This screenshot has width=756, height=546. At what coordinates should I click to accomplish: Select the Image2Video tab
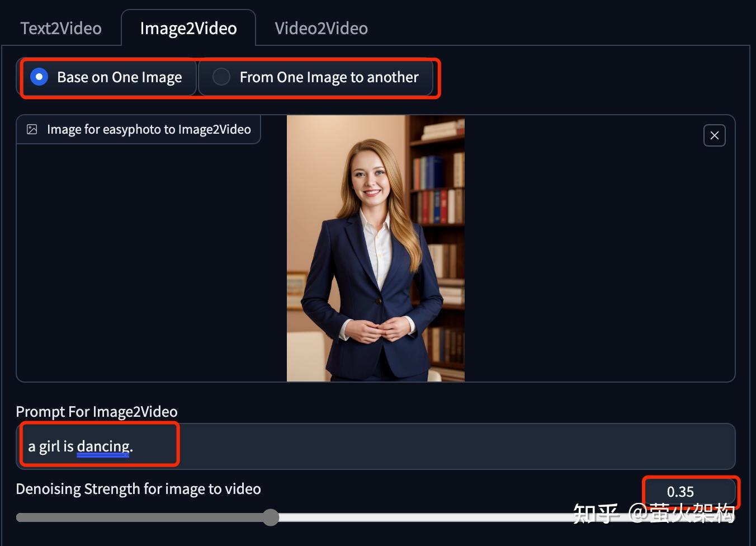[x=188, y=27]
